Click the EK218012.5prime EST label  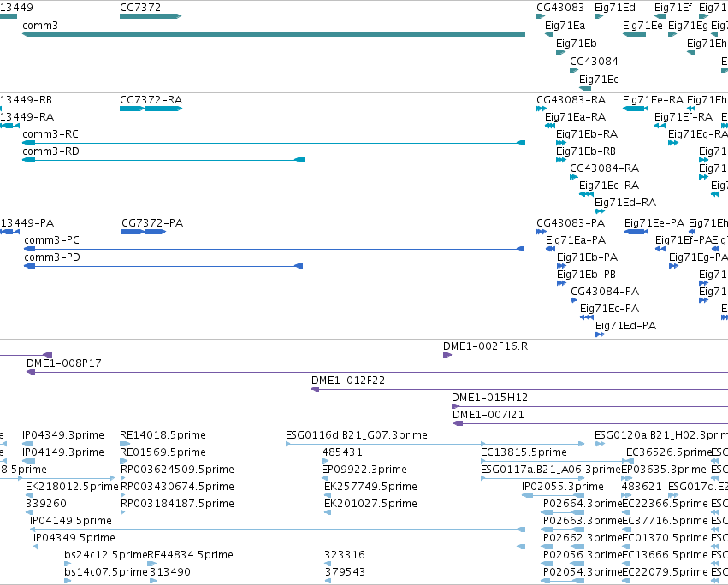pyautogui.click(x=72, y=487)
